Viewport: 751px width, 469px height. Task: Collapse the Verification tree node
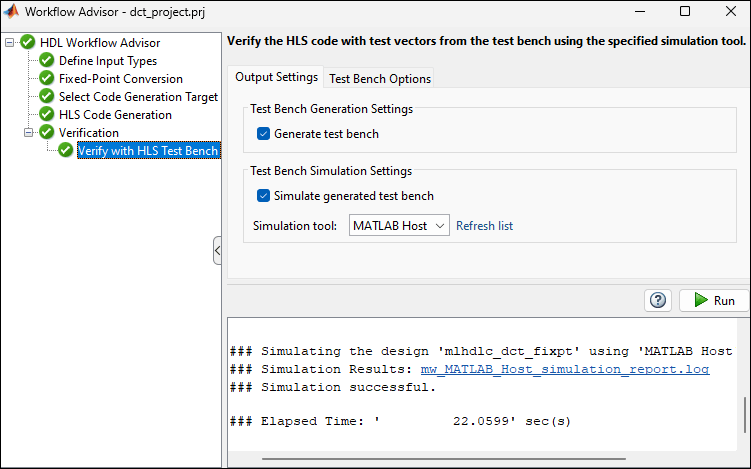(x=29, y=133)
